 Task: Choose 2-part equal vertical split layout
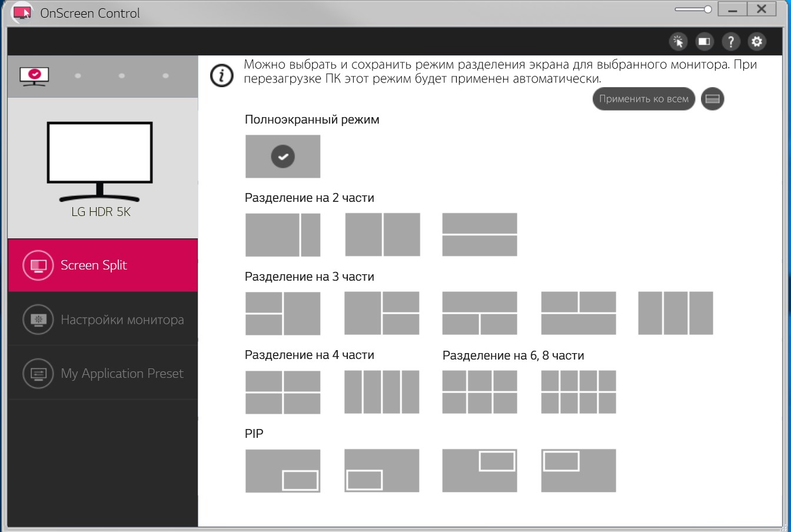(x=383, y=235)
